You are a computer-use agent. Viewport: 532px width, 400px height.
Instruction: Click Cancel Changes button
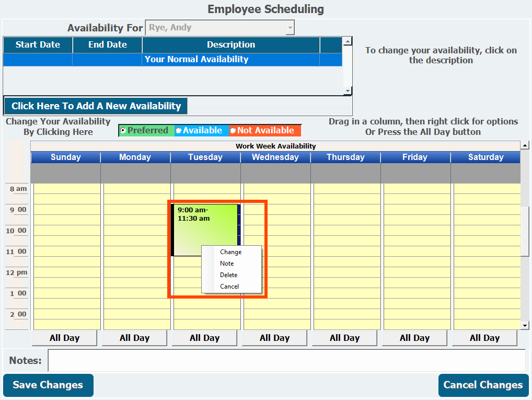(x=483, y=385)
